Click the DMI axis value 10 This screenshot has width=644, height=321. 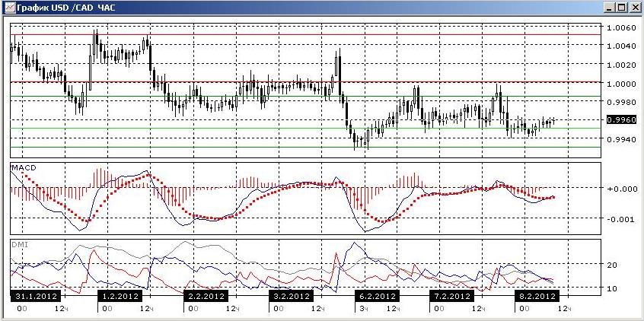(611, 288)
